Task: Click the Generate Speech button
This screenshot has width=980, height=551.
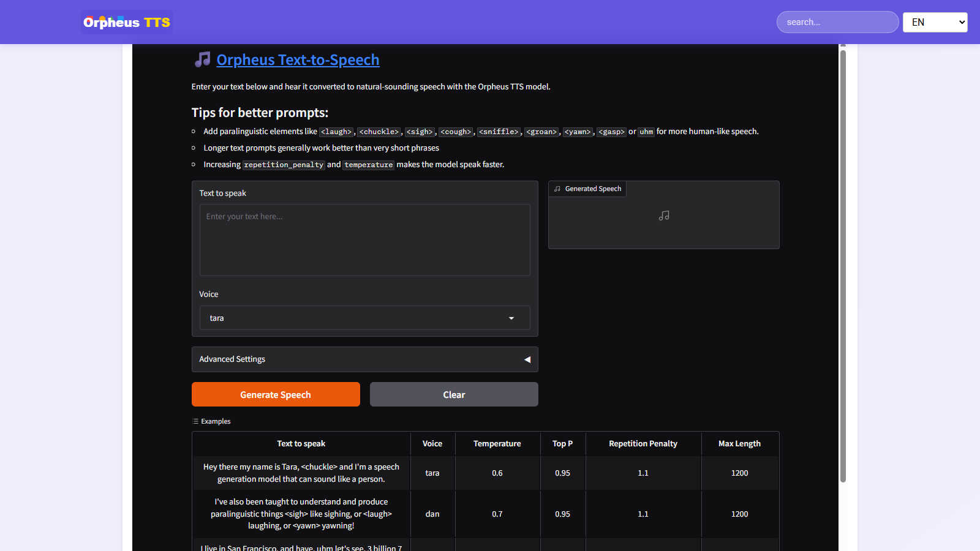Action: pos(276,394)
